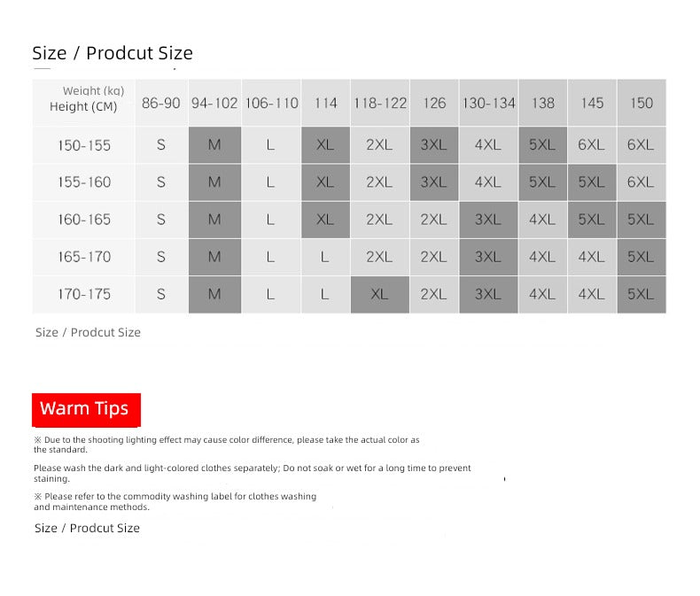Screen dimensions: 700x596
Task: Click the 130-134 weight column header
Action: point(488,103)
